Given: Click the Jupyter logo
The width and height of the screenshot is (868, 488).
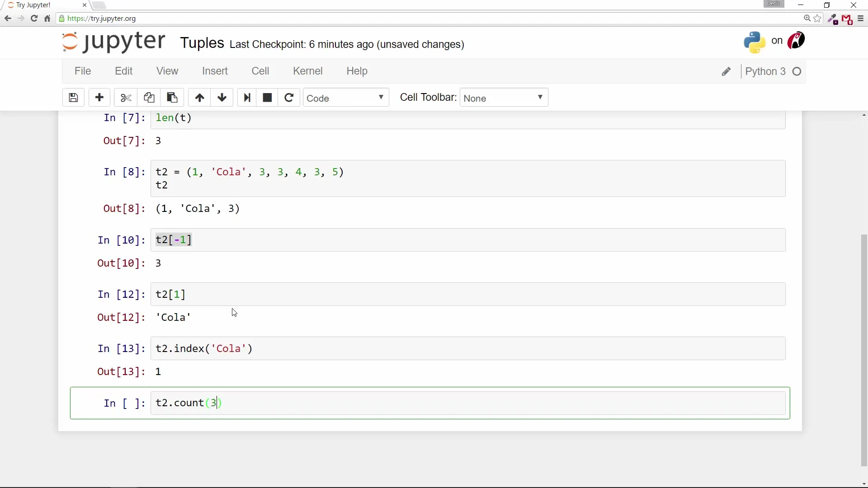Looking at the screenshot, I should [x=113, y=42].
